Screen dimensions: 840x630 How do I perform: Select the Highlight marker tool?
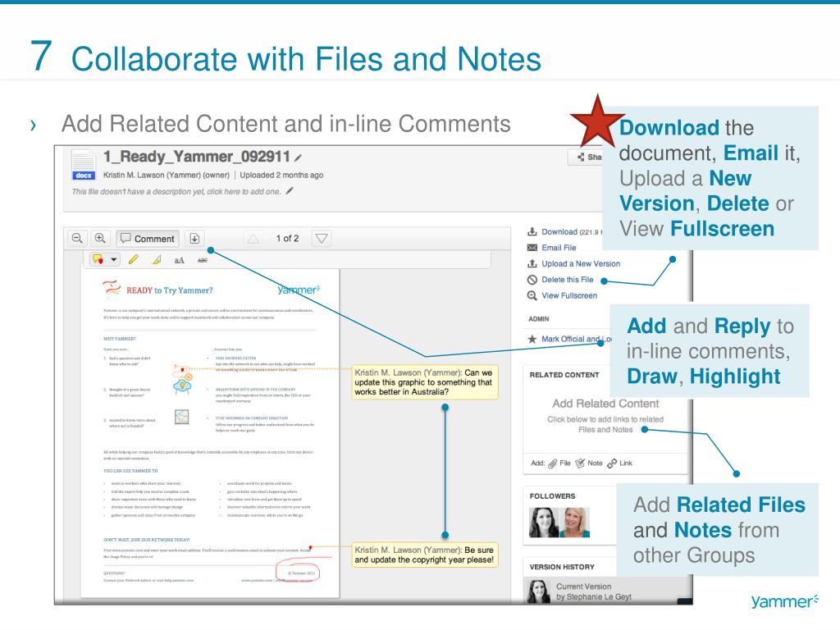[x=157, y=260]
